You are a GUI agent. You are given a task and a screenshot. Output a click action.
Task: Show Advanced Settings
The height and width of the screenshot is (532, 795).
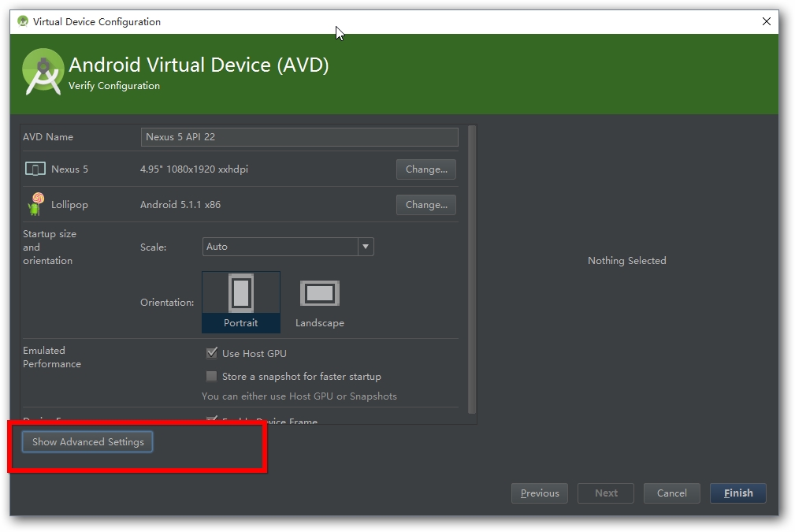coord(87,441)
